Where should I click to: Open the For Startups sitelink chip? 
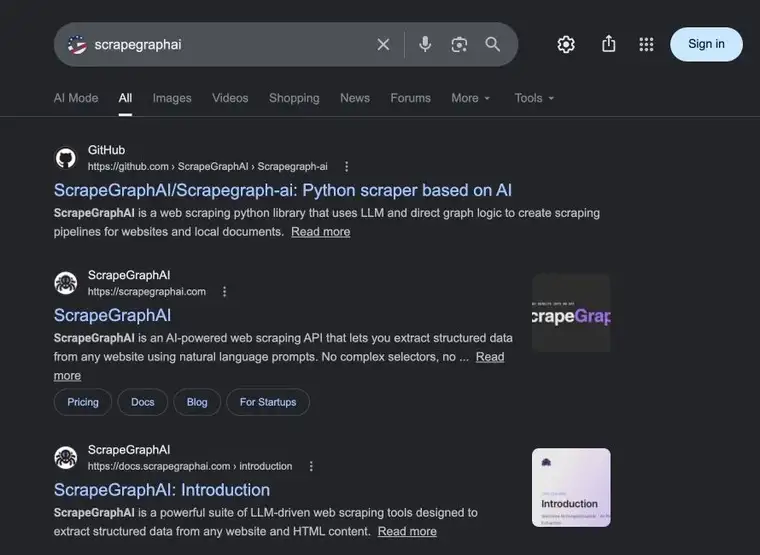(268, 402)
